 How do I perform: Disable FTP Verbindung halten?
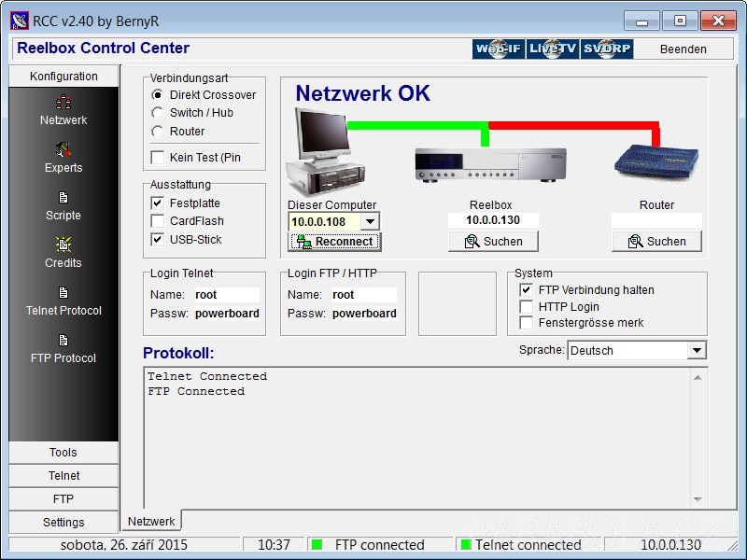point(526,289)
